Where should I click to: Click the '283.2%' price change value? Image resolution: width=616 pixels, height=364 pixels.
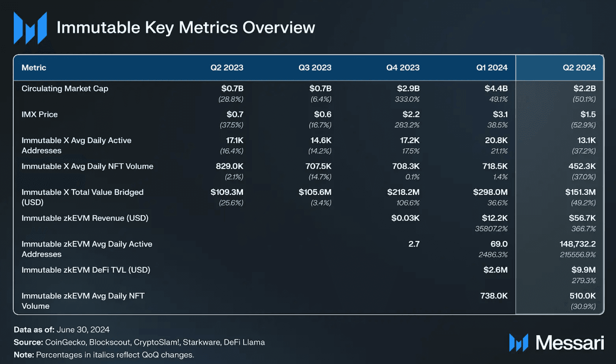tap(407, 125)
